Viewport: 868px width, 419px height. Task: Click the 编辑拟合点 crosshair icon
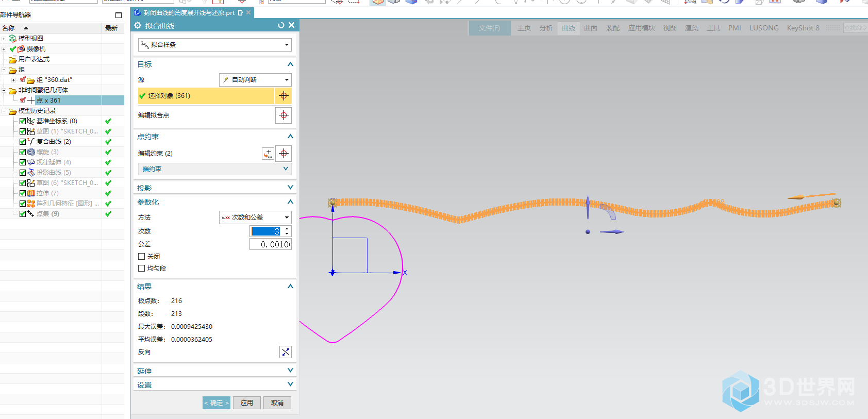[283, 115]
